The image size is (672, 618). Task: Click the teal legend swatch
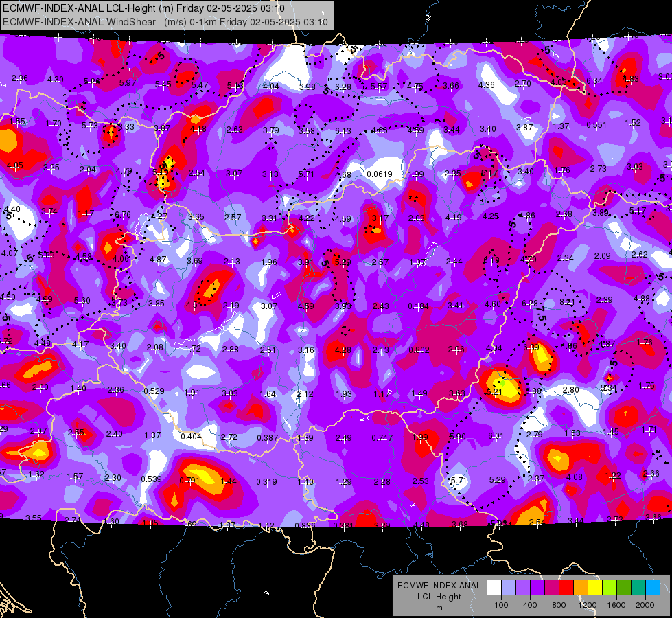coord(638,588)
